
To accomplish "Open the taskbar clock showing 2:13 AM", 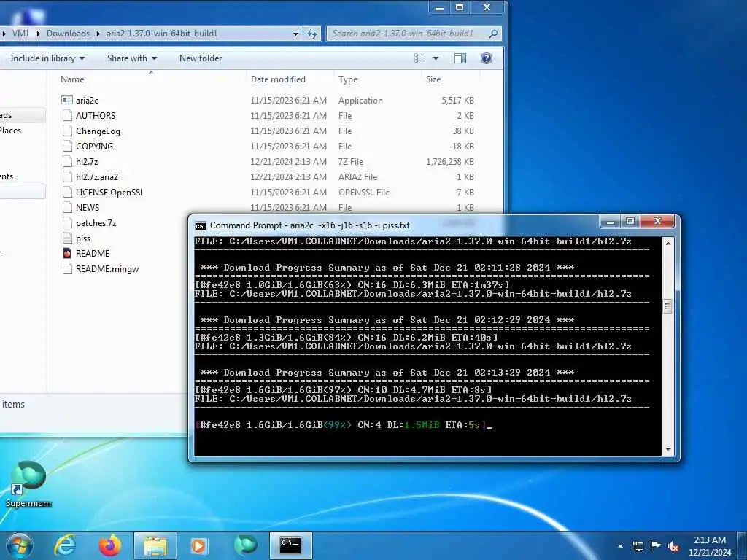I will coord(710,546).
